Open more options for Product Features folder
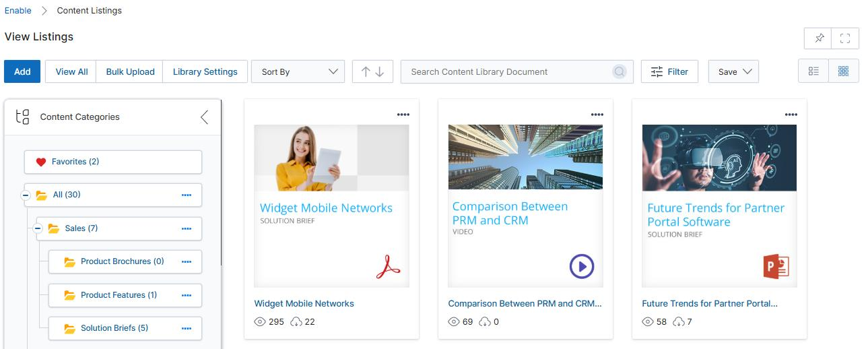 point(187,295)
